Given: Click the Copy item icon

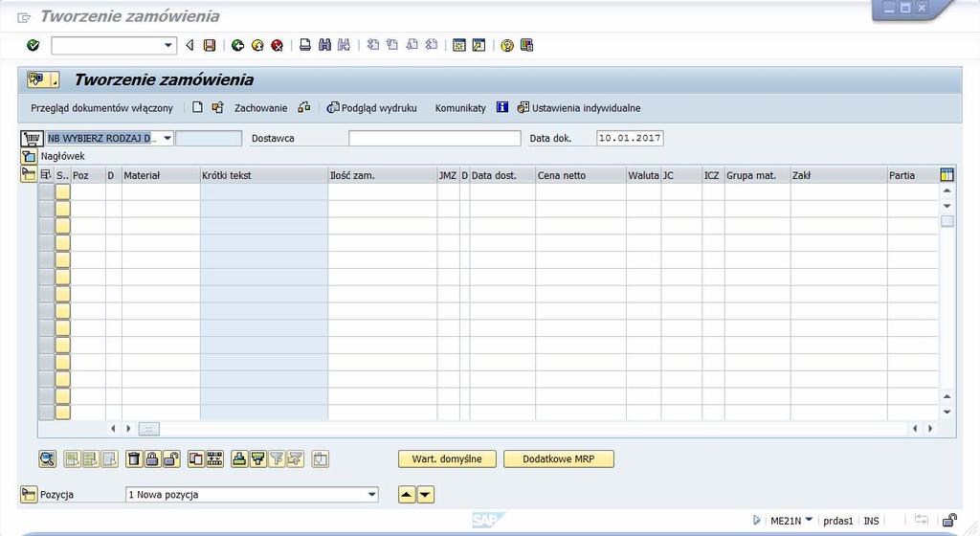Looking at the screenshot, I should click(195, 459).
